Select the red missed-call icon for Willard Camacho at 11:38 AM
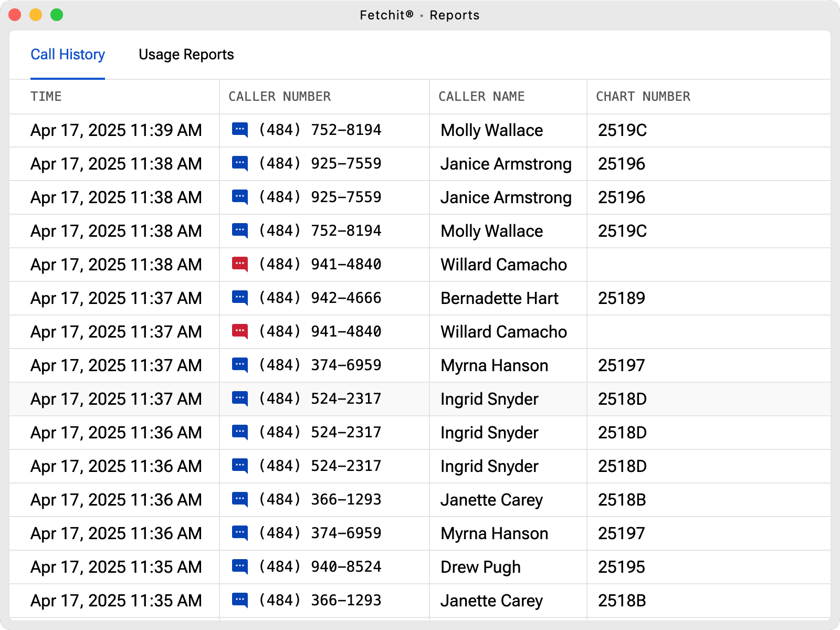 coord(240,265)
